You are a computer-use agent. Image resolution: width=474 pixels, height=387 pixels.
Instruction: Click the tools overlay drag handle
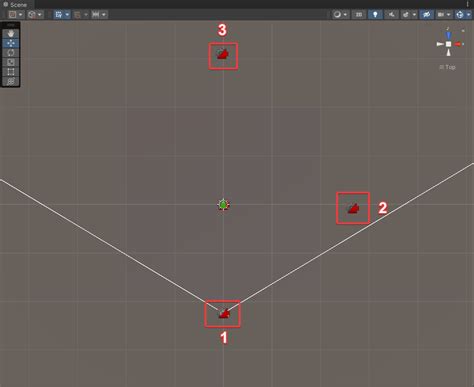11,25
